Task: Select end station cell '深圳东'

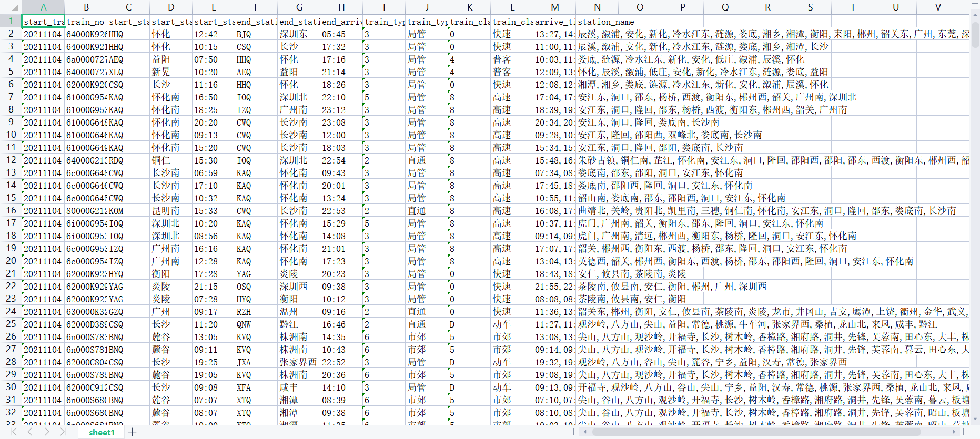Action: click(x=299, y=34)
